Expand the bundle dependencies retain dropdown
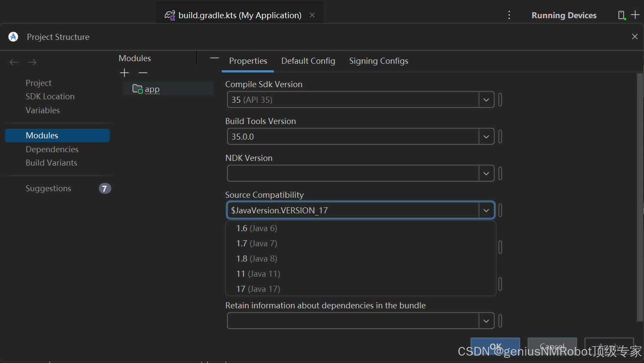Screen dimensions: 644x363 point(486,321)
